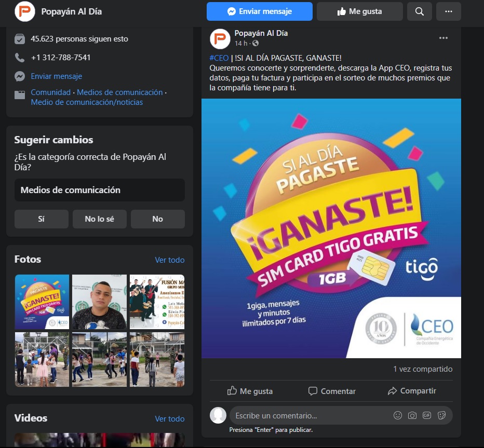484x448 pixels.
Task: View the 1 vez compartido share count
Action: [x=423, y=369]
